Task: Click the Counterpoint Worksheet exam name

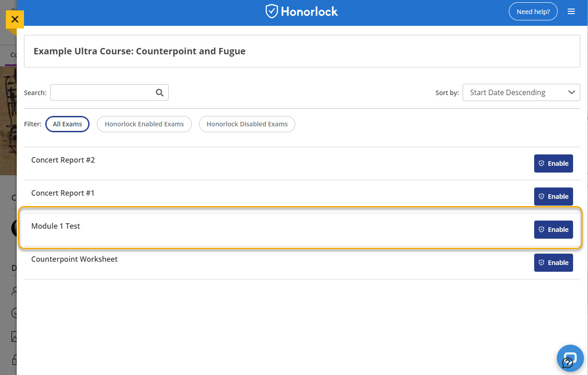Action: coord(74,259)
